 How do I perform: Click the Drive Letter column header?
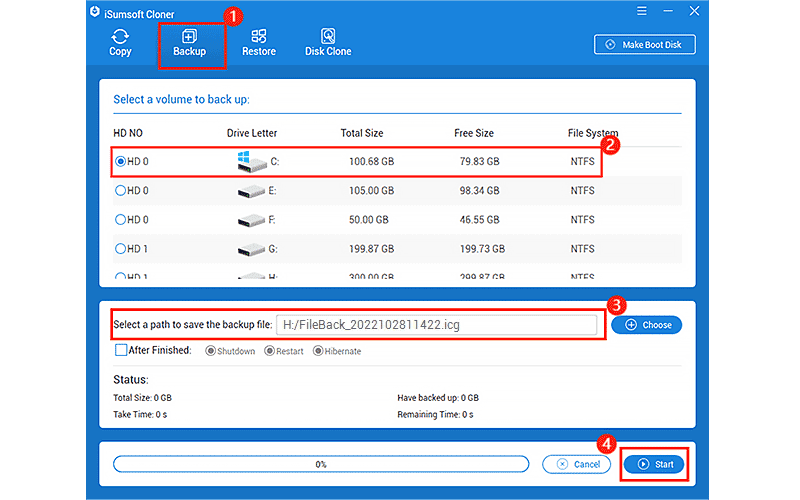252,133
